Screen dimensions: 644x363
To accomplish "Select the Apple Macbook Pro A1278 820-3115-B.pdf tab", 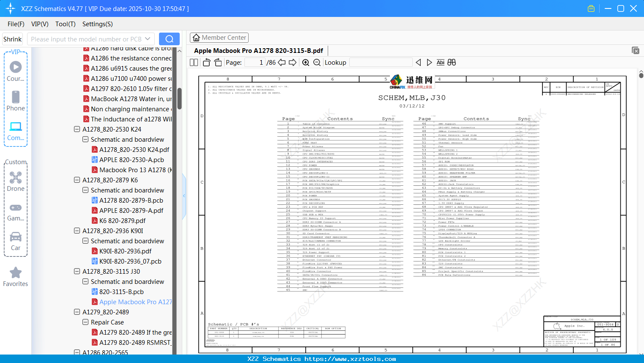I will point(258,51).
